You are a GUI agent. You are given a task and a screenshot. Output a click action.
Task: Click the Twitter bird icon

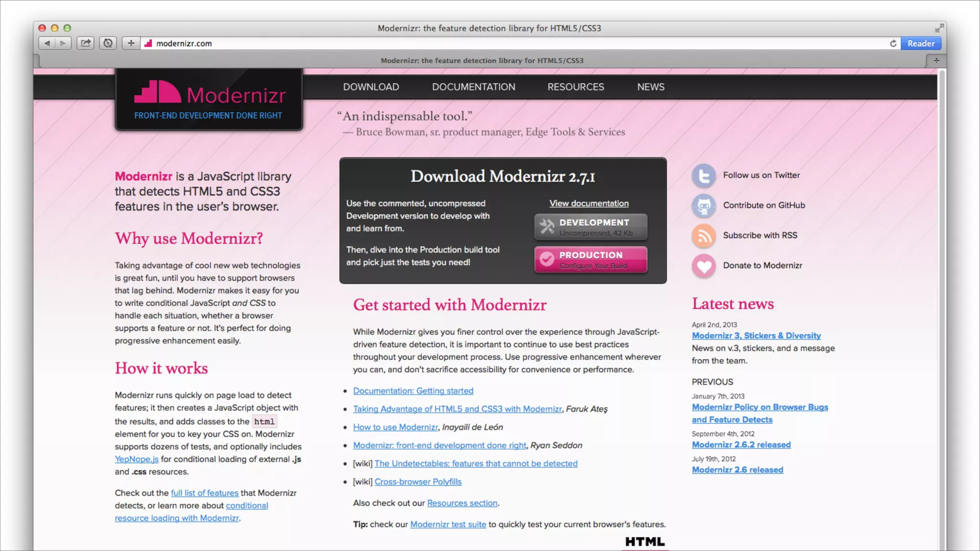[x=703, y=176]
